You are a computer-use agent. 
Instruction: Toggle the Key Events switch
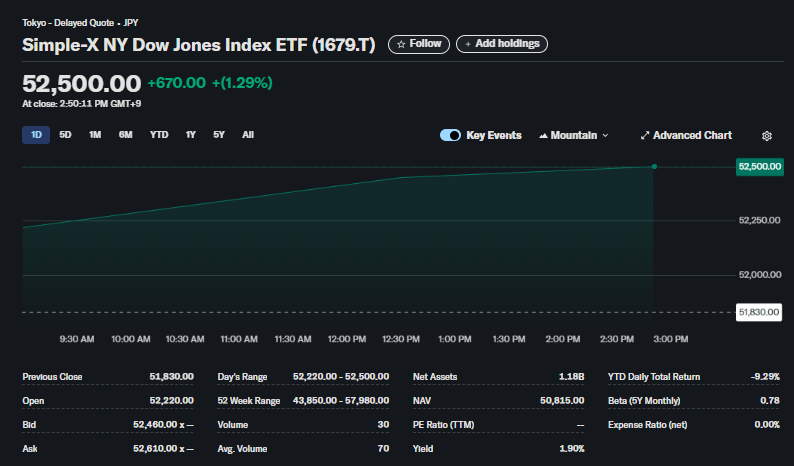pyautogui.click(x=450, y=135)
